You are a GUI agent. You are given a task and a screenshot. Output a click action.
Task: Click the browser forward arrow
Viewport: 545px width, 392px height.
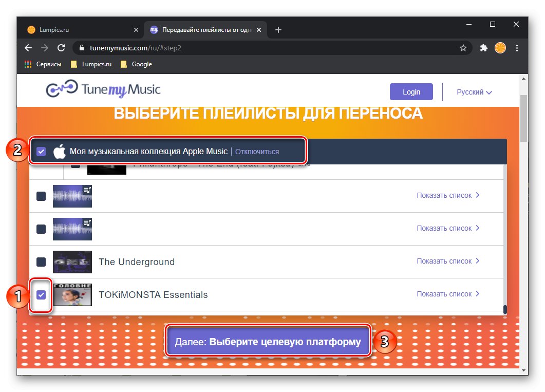point(45,48)
